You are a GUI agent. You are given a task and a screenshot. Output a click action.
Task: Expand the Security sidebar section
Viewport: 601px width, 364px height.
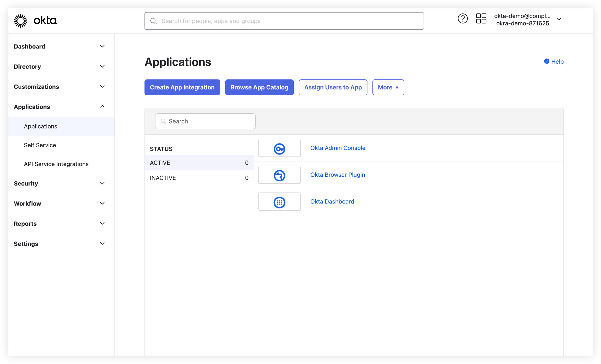102,183
